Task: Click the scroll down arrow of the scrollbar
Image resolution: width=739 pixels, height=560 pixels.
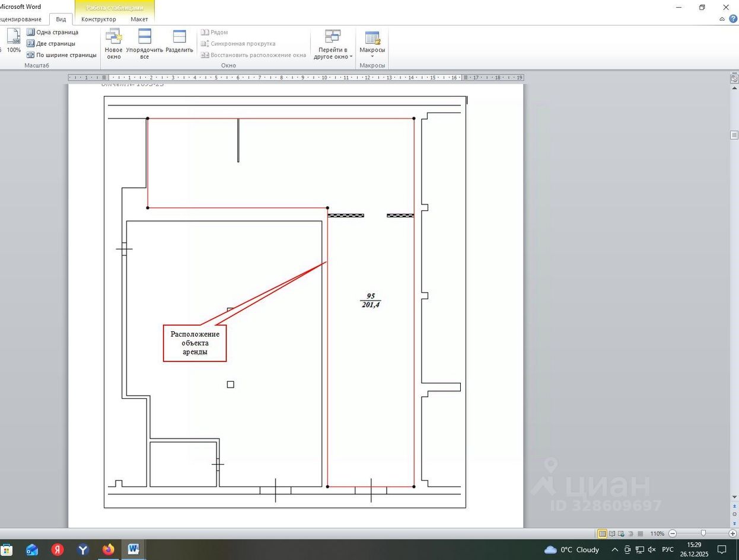Action: 734,498
